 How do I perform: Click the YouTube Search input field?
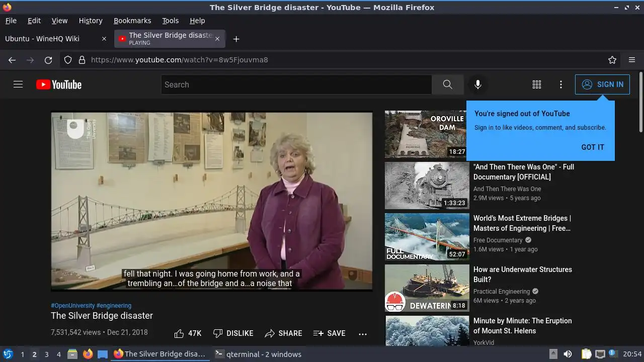(x=296, y=84)
